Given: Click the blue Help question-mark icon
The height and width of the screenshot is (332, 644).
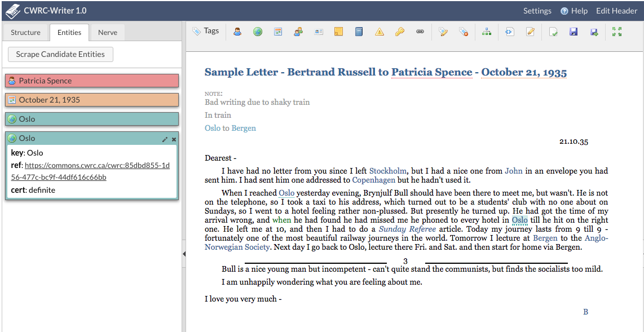Looking at the screenshot, I should [x=564, y=11].
